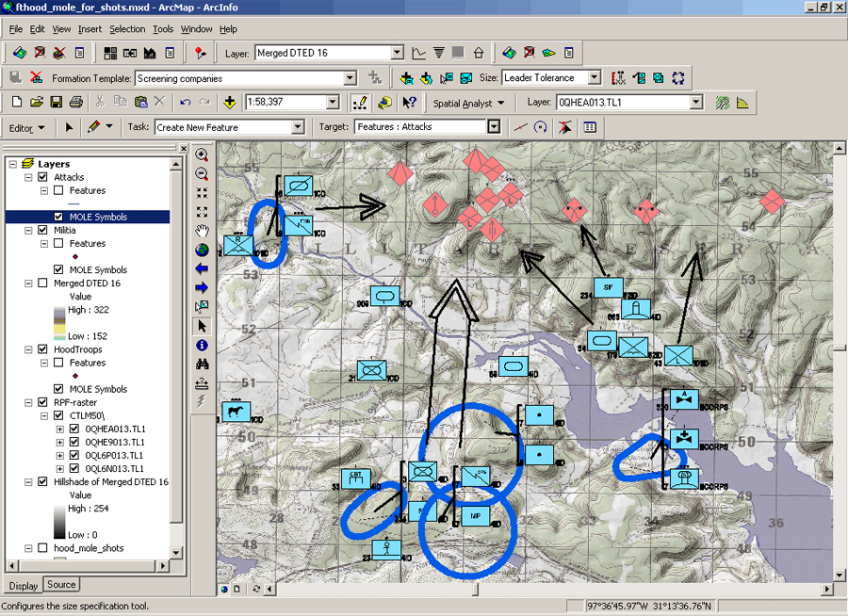
Task: Click the Undo arrow icon
Action: [x=185, y=102]
